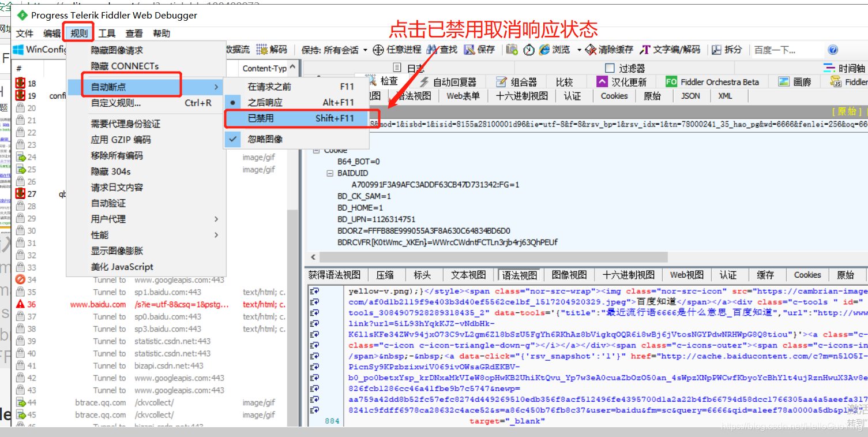Open the Composer (组合器) tab
Screen dimensions: 868x437
[517, 82]
